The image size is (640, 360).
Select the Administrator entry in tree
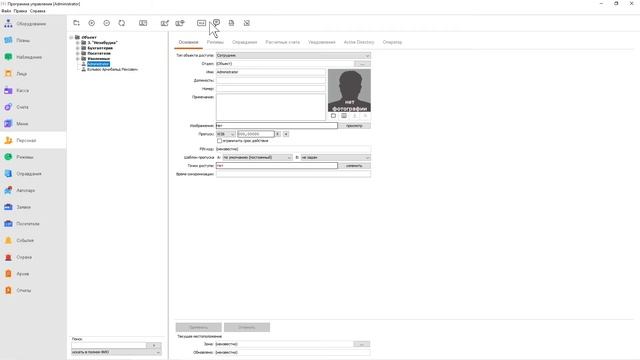click(x=98, y=64)
